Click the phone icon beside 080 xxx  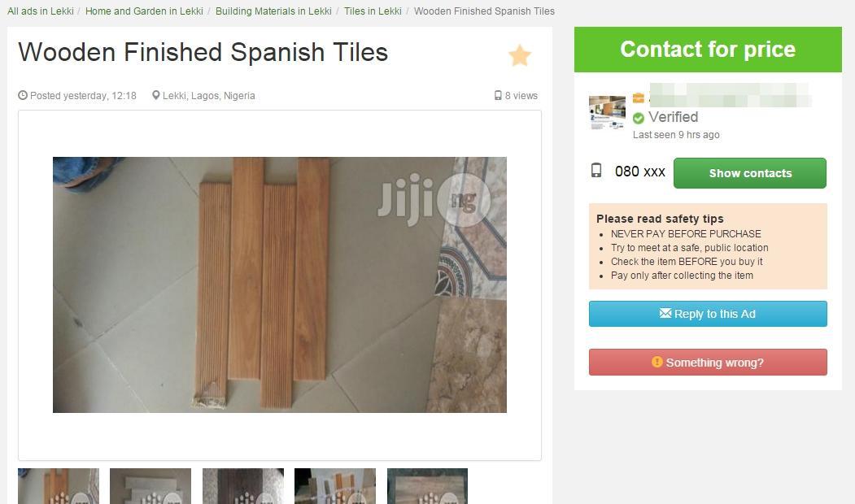pyautogui.click(x=596, y=171)
